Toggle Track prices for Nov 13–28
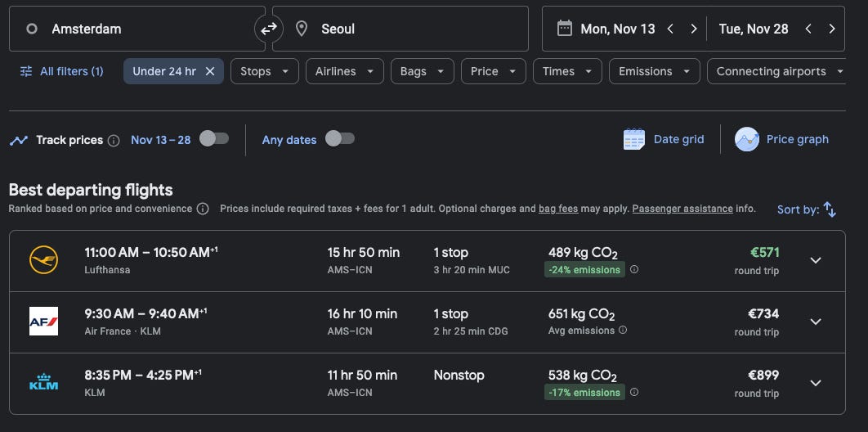Screen dimensions: 868x432 (x=214, y=139)
